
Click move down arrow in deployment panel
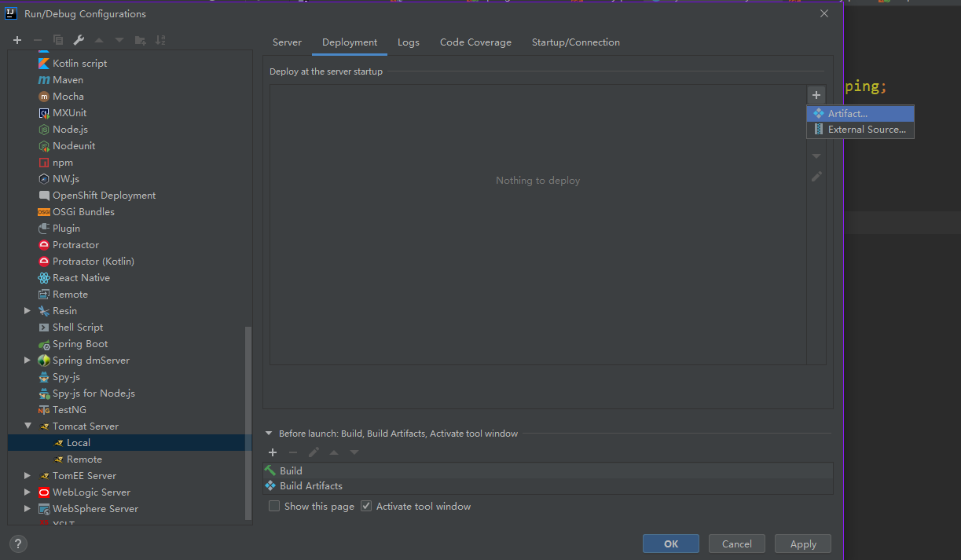pos(816,156)
